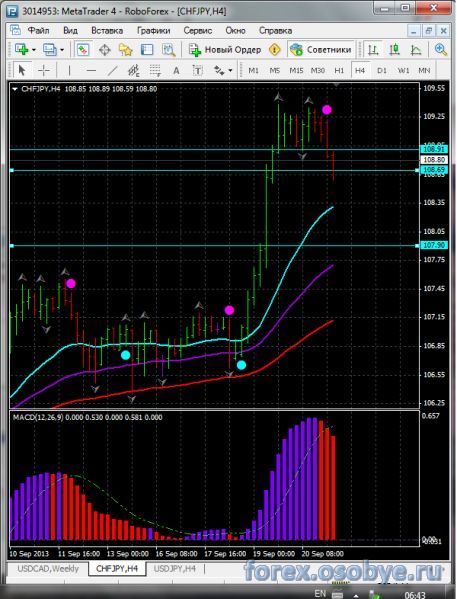This screenshot has width=457, height=599.
Task: Expand the triangle next to CHFJPY,H4 chart title
Action: click(15, 89)
